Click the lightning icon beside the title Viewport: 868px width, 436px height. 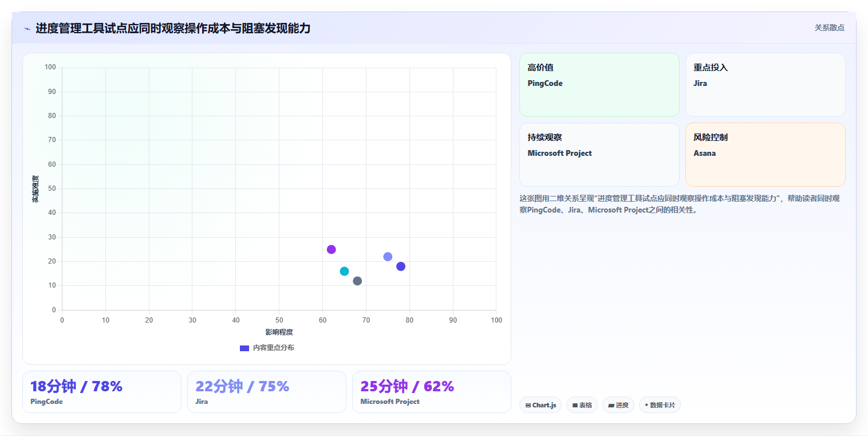tap(27, 29)
